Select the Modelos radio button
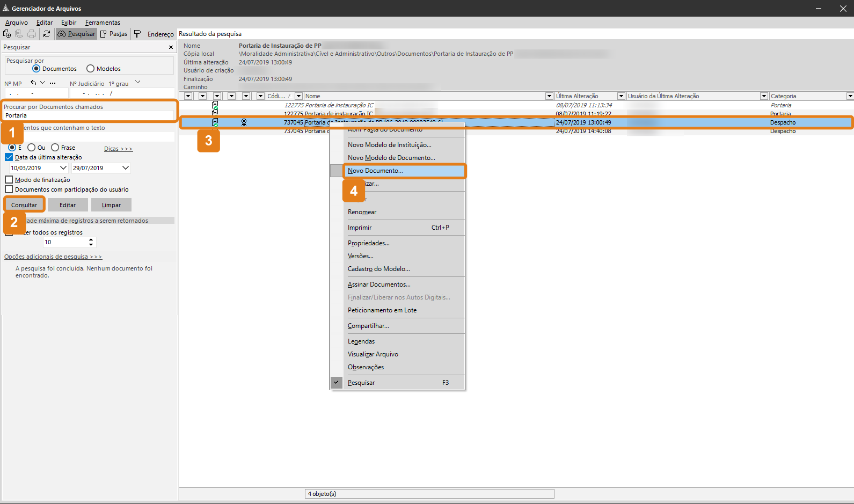Screen dimensions: 854x504 pyautogui.click(x=91, y=69)
